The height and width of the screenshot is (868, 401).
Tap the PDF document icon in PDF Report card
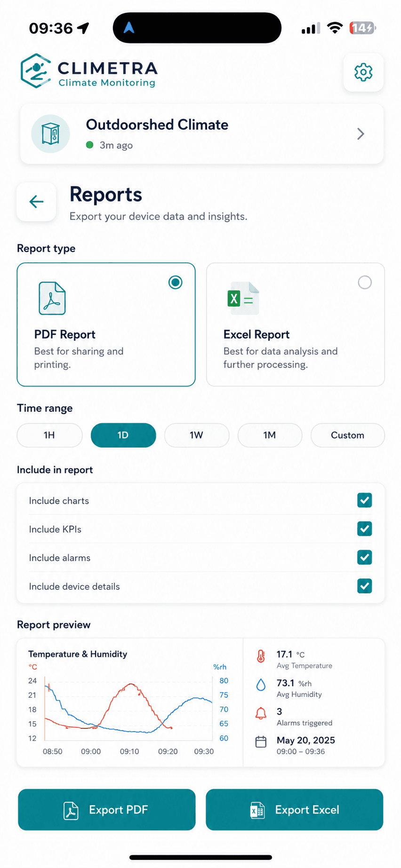(52, 298)
